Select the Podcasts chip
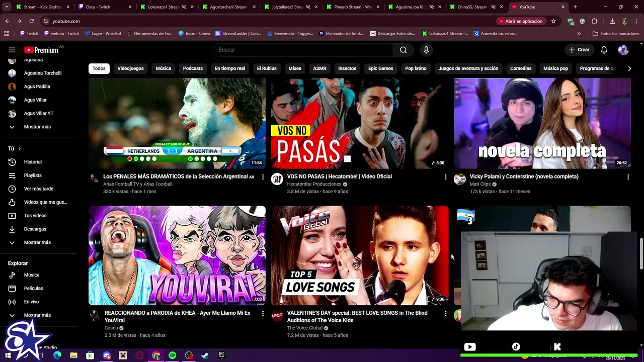 click(193, 68)
